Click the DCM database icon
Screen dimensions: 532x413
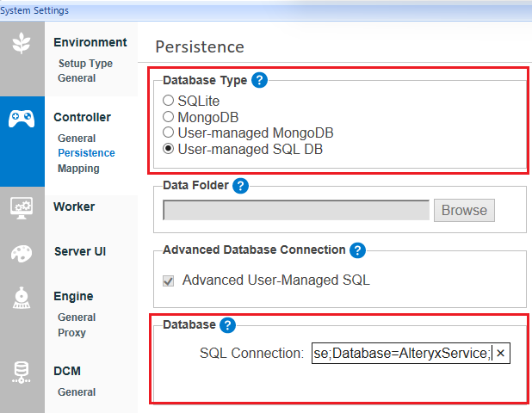tap(22, 372)
